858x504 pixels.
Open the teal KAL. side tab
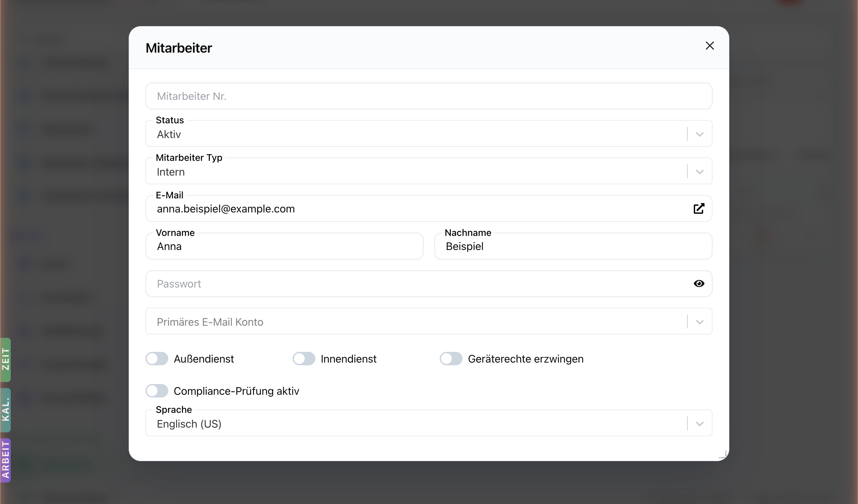click(x=5, y=410)
